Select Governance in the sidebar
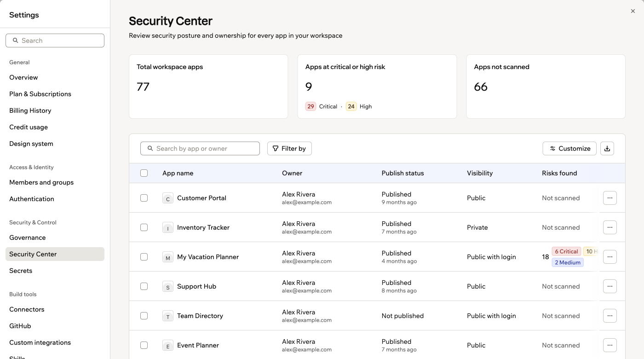This screenshot has height=359, width=644. coord(55,237)
